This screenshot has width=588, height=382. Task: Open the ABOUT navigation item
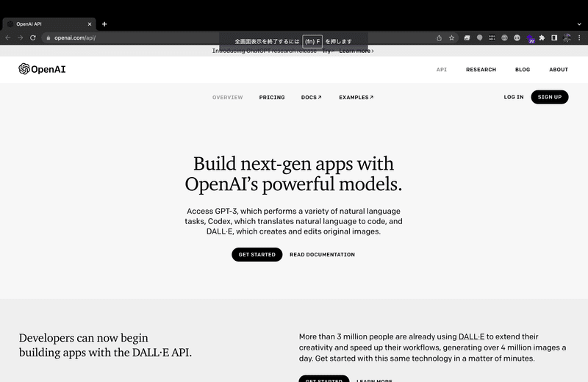(x=559, y=70)
